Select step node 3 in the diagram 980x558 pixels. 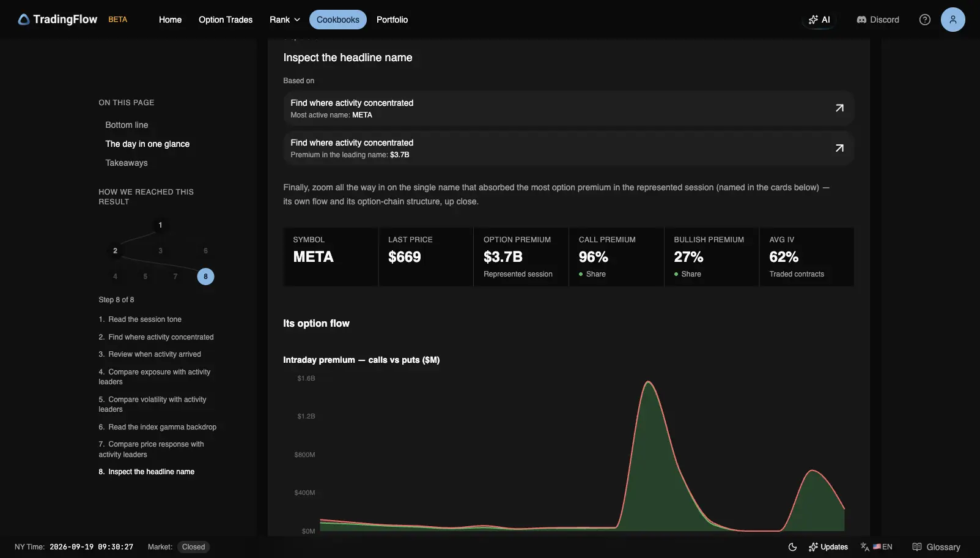tap(160, 251)
